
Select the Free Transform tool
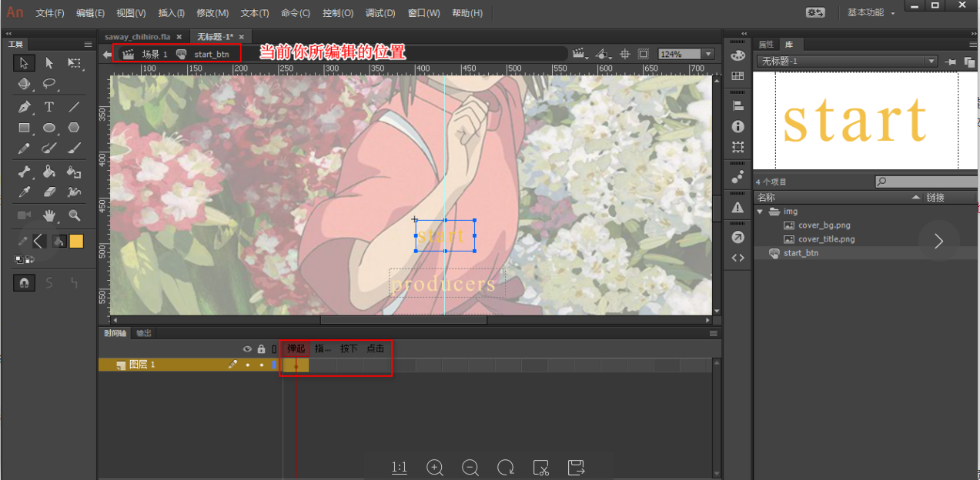[x=75, y=63]
